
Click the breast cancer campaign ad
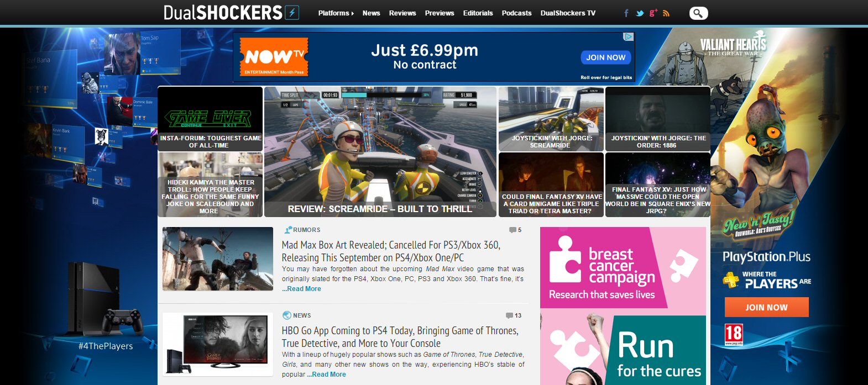point(623,267)
